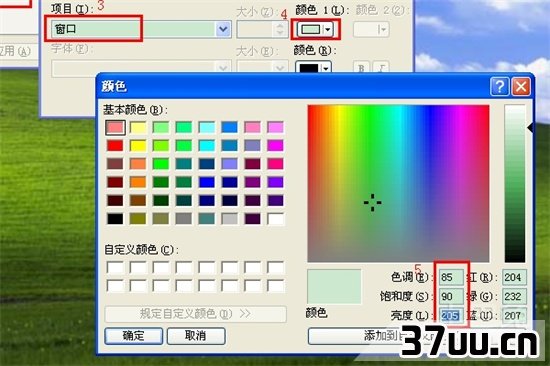Select the olive basic color swatch
This screenshot has width=550, height=366.
[138, 219]
